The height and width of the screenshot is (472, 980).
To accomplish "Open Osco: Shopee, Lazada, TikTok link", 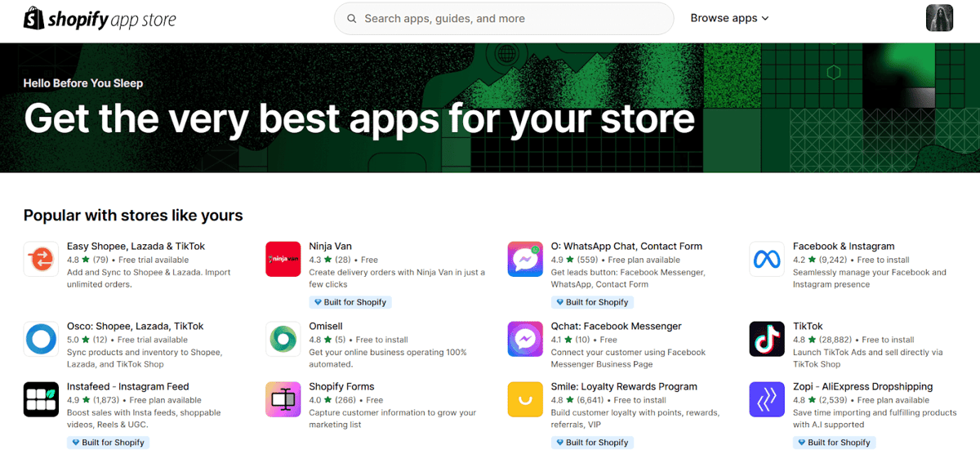I will 136,326.
